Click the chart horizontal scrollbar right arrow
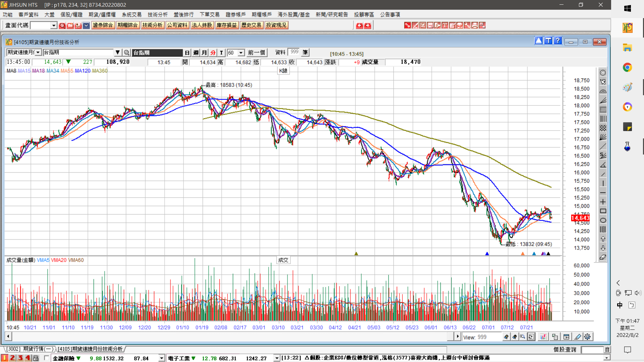 458,336
